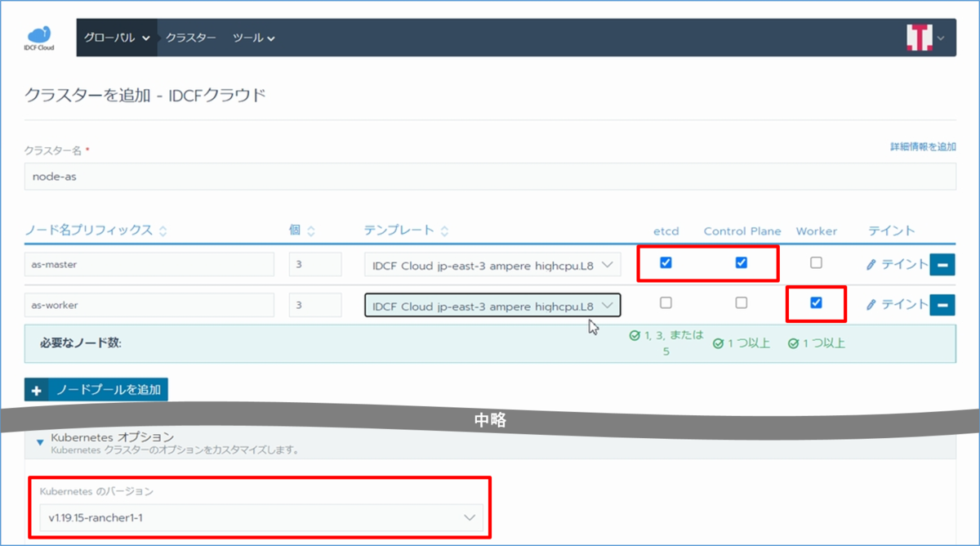Remove the as-master node pool
Image resolution: width=980 pixels, height=546 pixels.
point(942,265)
